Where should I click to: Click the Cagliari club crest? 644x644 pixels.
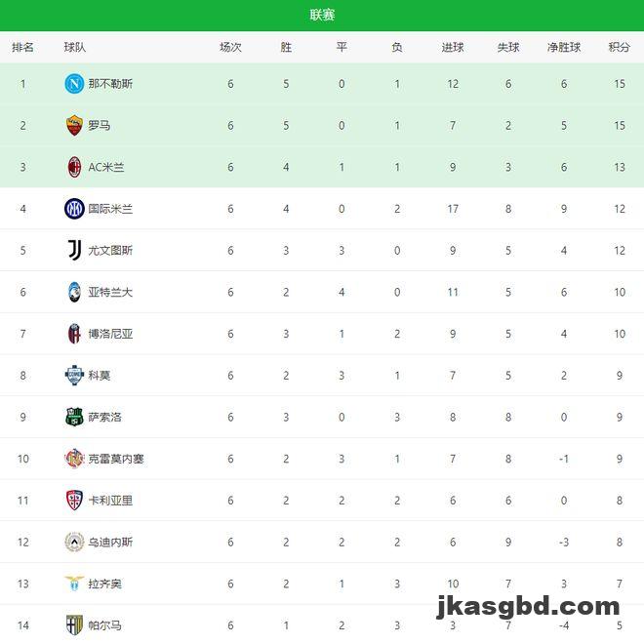tap(74, 501)
